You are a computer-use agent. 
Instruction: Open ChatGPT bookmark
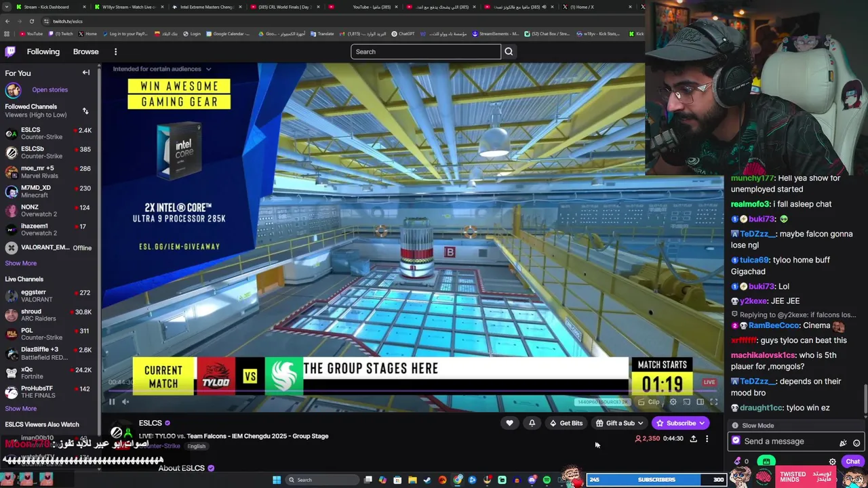[402, 34]
